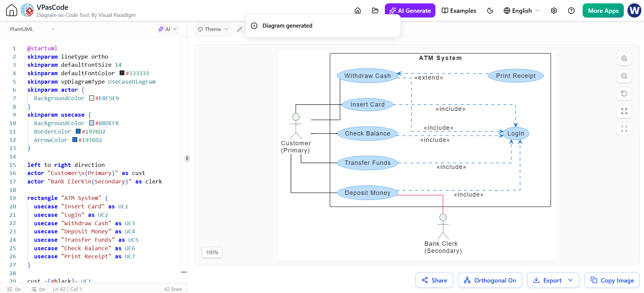Click the panel splitter drag handle
This screenshot has height=293, width=644.
coord(187,158)
